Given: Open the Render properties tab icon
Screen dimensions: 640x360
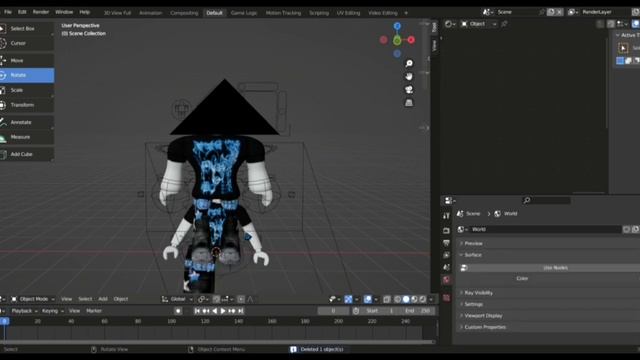Looking at the screenshot, I should 446,231.
